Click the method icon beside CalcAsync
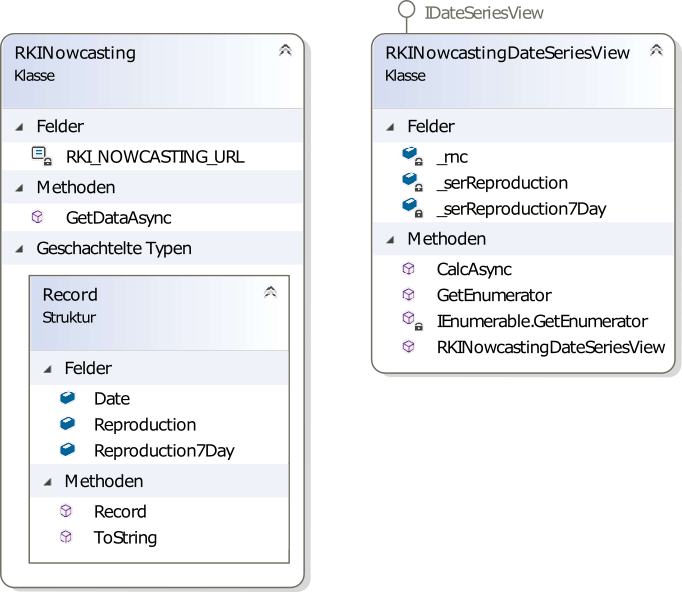682x592 pixels. 408,268
